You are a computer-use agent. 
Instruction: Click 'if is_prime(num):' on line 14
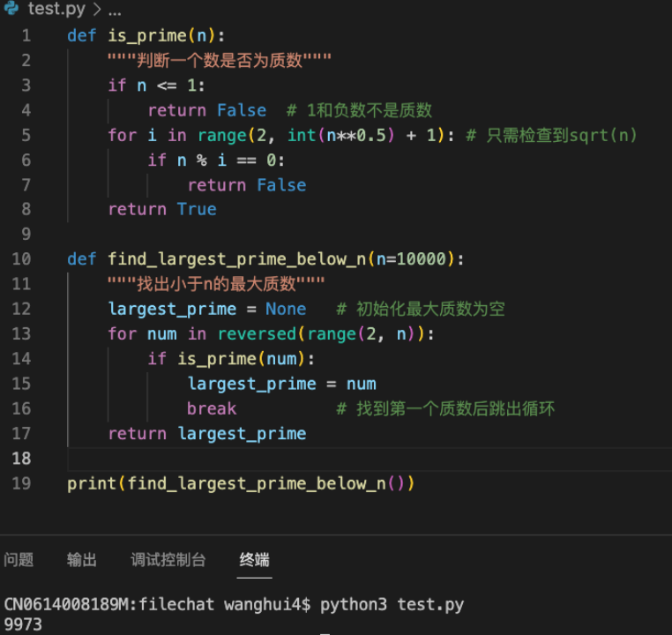click(231, 359)
